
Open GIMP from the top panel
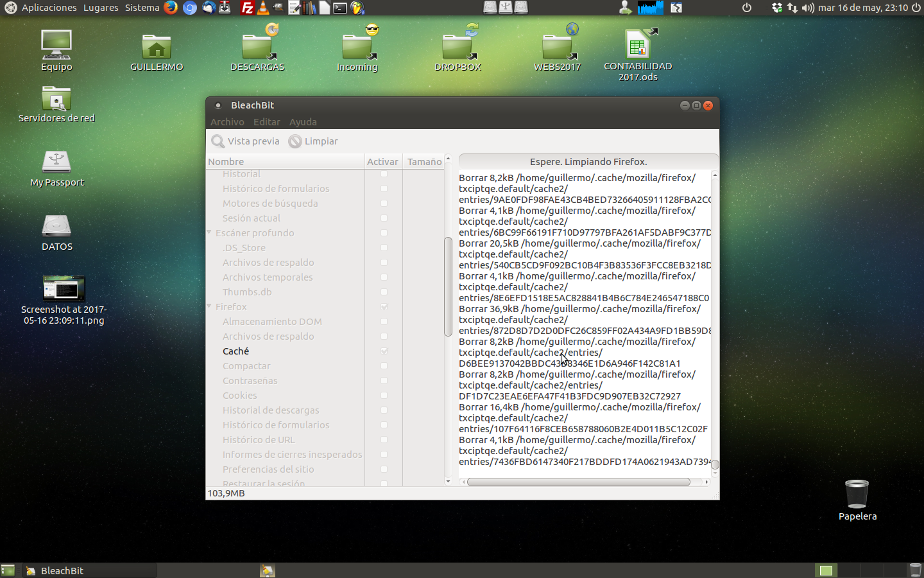pyautogui.click(x=278, y=8)
